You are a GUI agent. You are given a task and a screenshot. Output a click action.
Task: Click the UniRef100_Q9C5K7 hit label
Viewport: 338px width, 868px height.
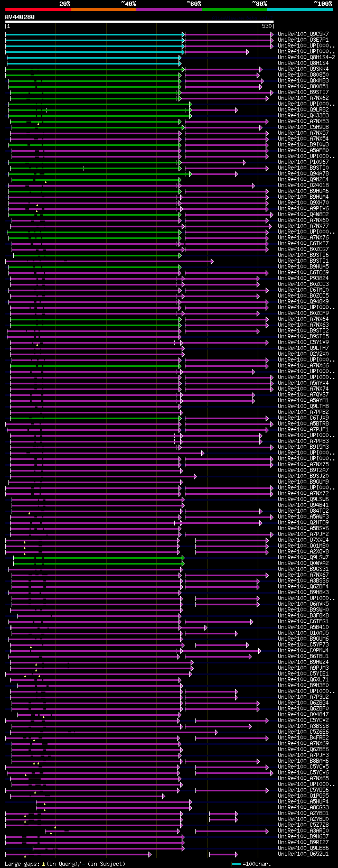tap(303, 34)
